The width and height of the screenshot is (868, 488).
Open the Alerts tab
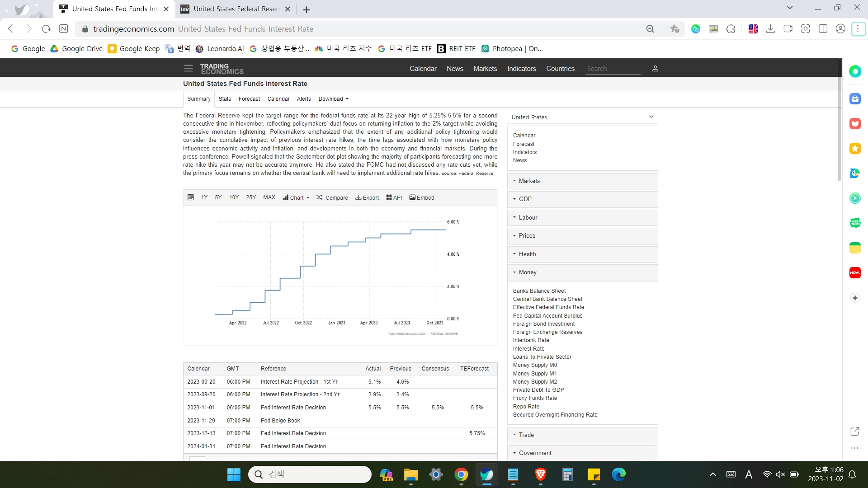(x=304, y=99)
